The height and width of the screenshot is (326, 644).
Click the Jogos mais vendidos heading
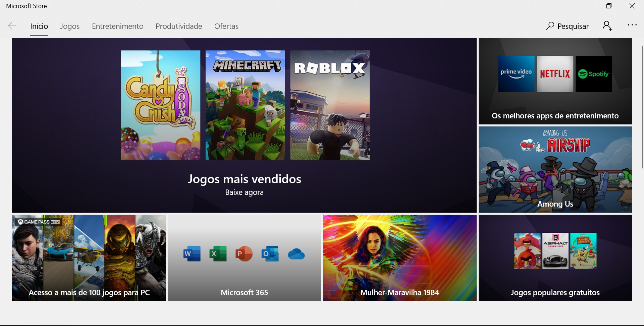click(x=245, y=179)
